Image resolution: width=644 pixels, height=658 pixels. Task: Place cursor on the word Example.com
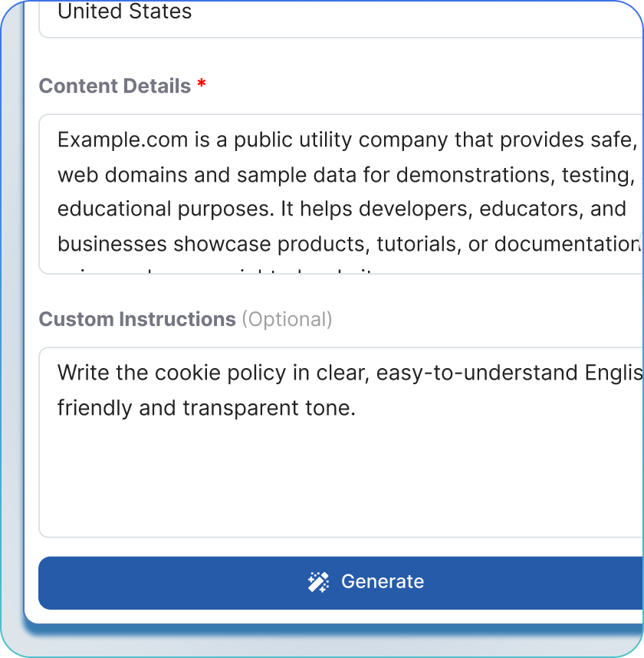(x=113, y=140)
